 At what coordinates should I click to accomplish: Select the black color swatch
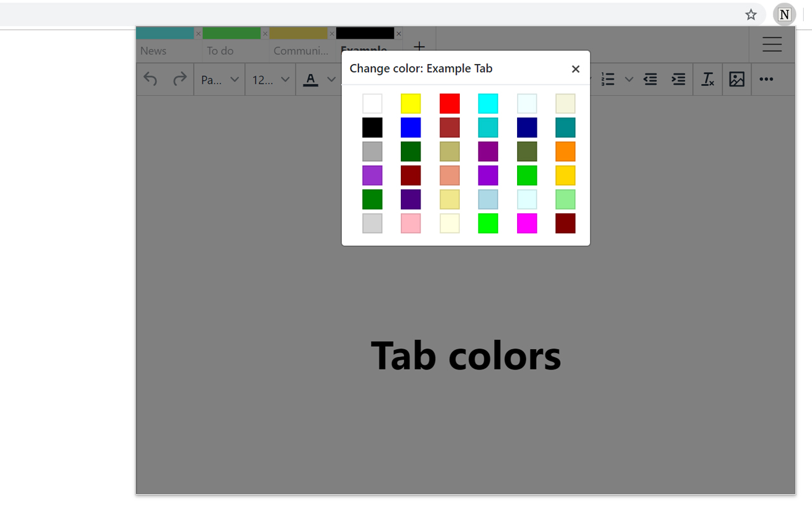(372, 128)
